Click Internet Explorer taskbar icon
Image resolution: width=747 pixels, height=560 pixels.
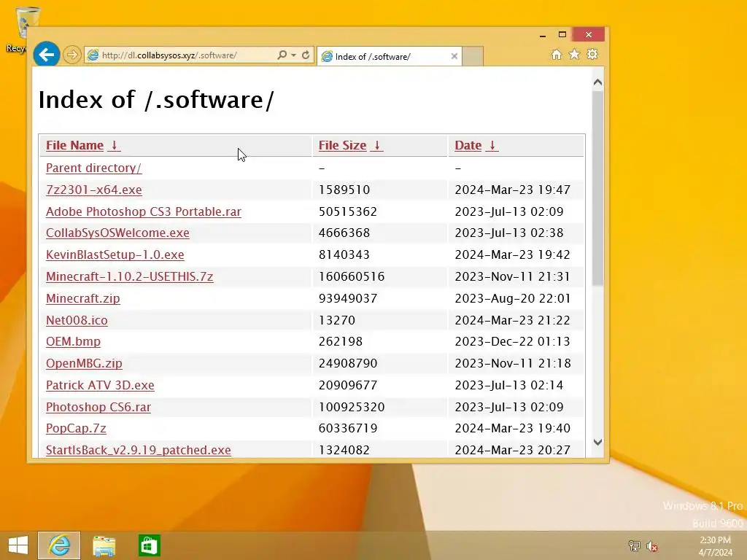[59, 545]
